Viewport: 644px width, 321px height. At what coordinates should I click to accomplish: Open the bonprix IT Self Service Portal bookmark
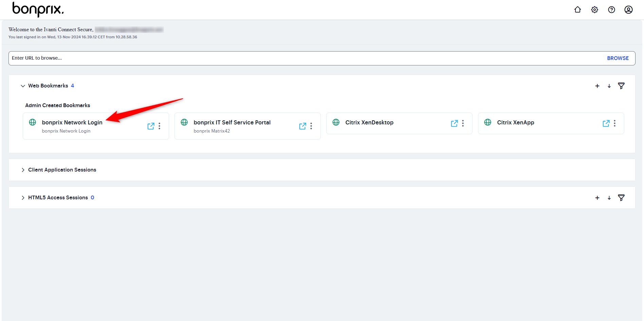coord(232,122)
